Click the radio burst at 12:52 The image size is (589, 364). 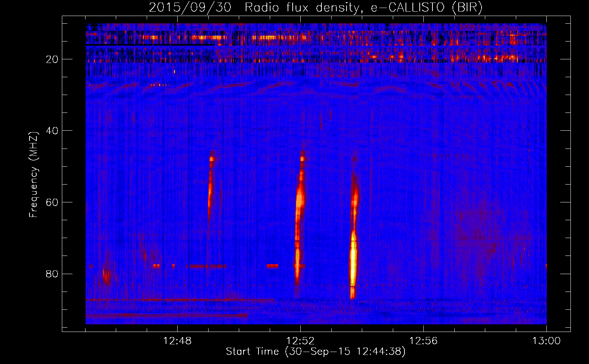pyautogui.click(x=299, y=218)
